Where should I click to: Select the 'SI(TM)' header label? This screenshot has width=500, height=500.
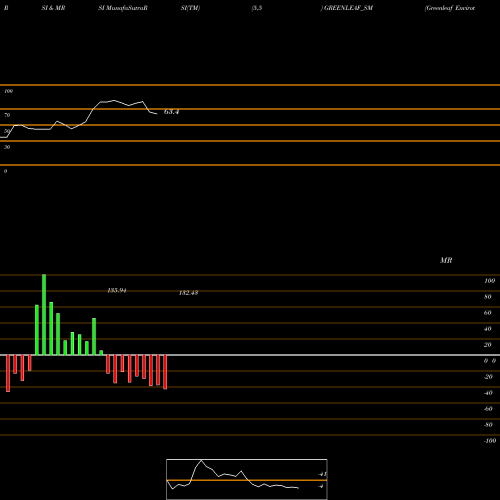click(190, 8)
